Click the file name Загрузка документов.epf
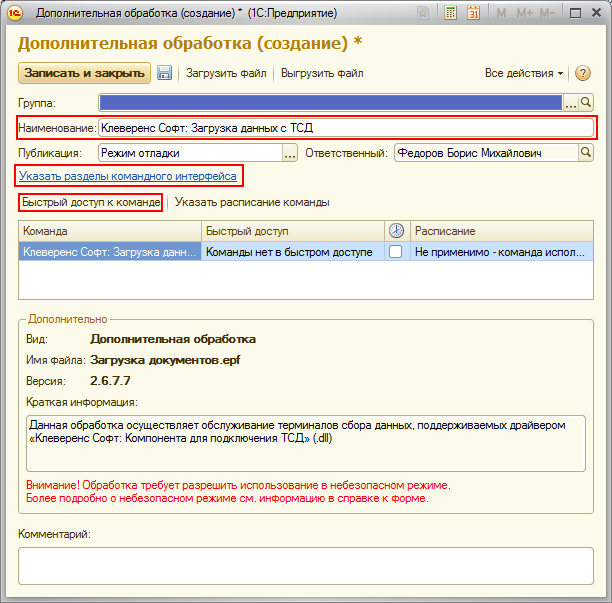 coord(165,360)
